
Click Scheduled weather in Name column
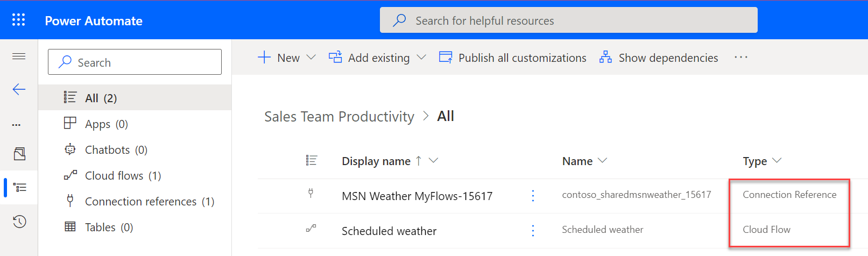[603, 230]
